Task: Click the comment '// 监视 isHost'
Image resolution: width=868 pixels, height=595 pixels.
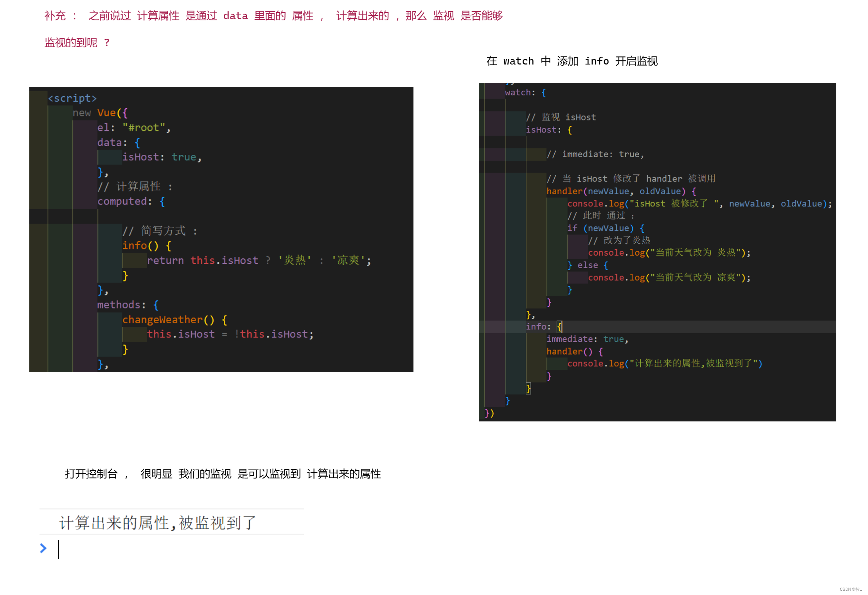Action: 561,117
